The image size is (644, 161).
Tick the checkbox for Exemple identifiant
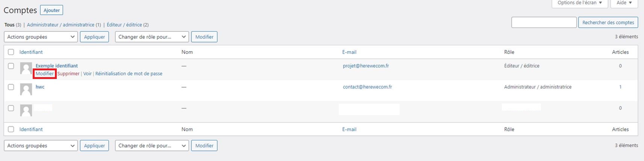coord(11,66)
